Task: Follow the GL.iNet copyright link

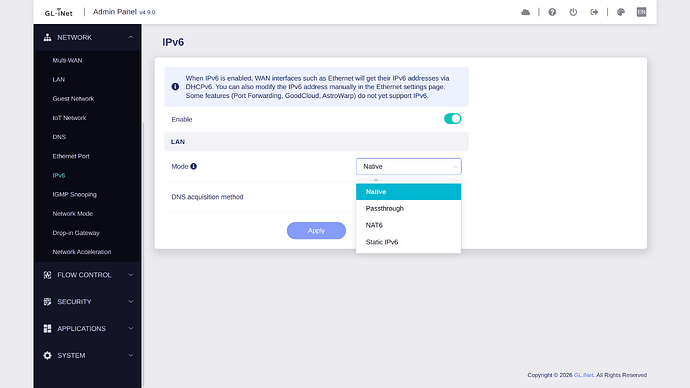Action: 584,375
